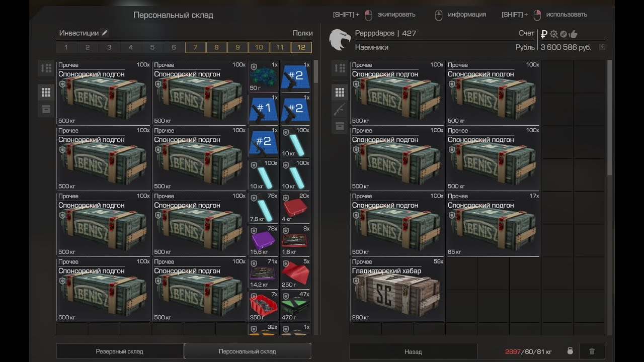Open shelf tab 12
644x362 pixels.
301,47
